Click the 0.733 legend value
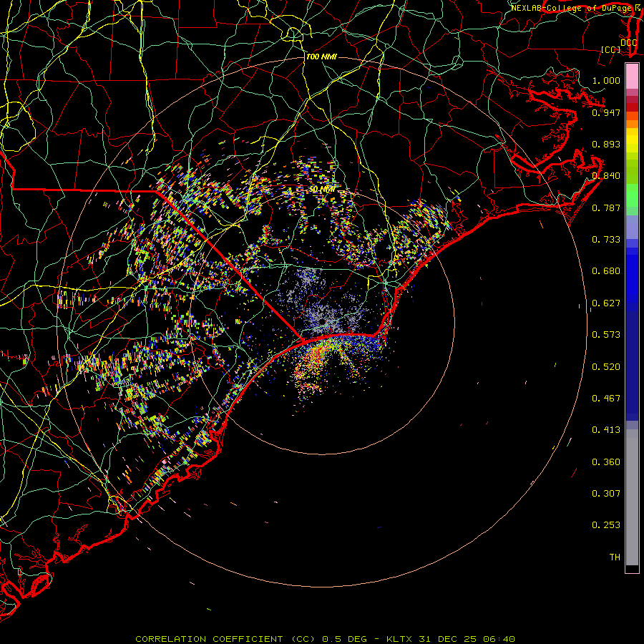644x644 pixels. click(606, 239)
